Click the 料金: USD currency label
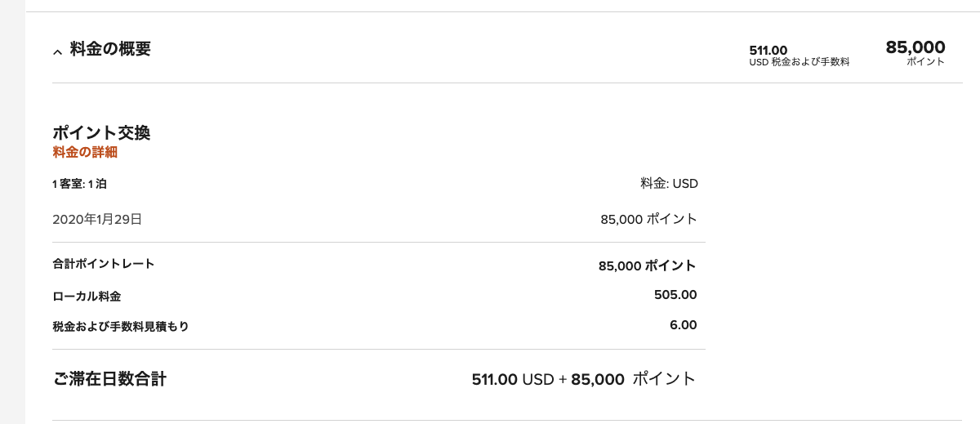Screen dimensions: 980x424 (x=669, y=184)
